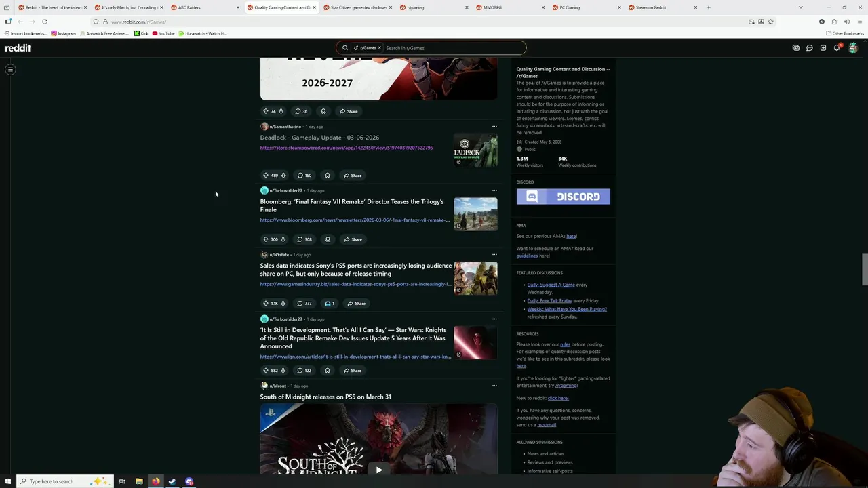The height and width of the screenshot is (488, 868).
Task: Upvote the Sony PS5 ports sales post
Action: click(266, 304)
